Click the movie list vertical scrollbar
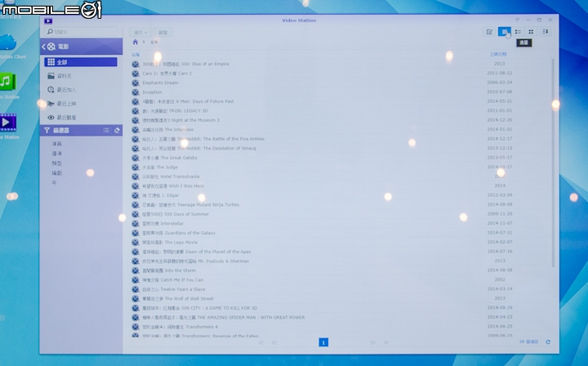Image resolution: width=588 pixels, height=366 pixels. [553, 163]
